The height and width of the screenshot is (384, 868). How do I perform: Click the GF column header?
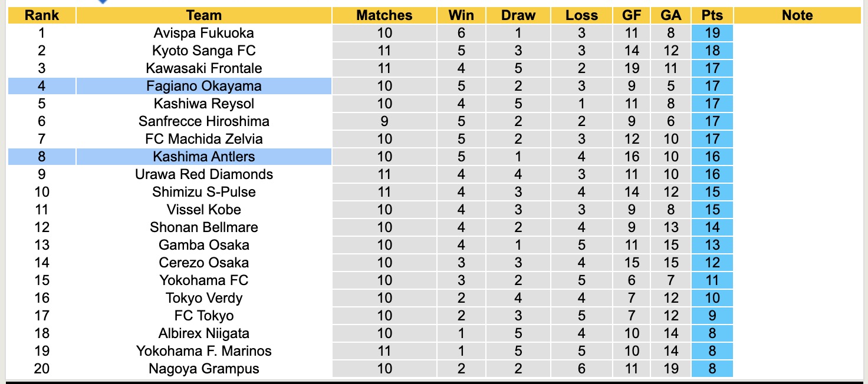coord(632,15)
